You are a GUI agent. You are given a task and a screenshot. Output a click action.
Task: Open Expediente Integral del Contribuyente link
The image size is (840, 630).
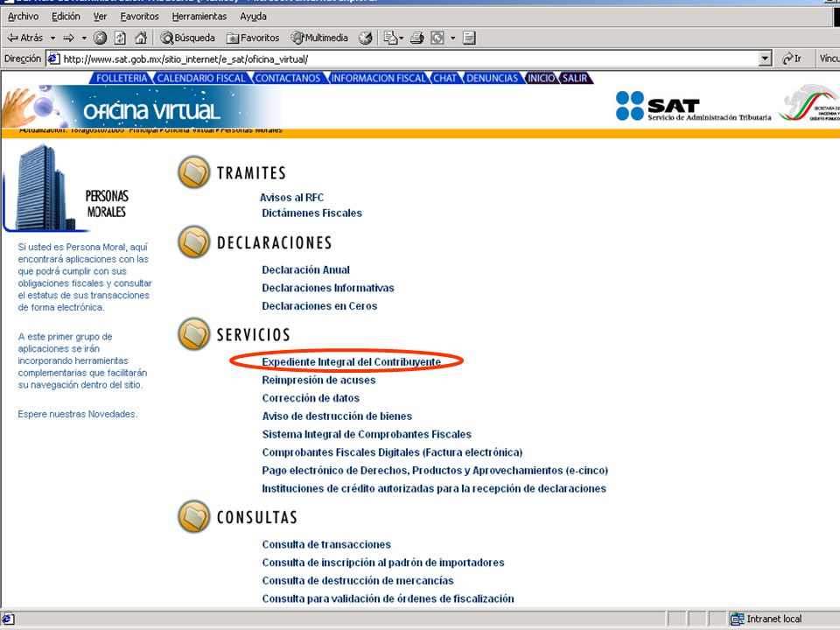[352, 362]
